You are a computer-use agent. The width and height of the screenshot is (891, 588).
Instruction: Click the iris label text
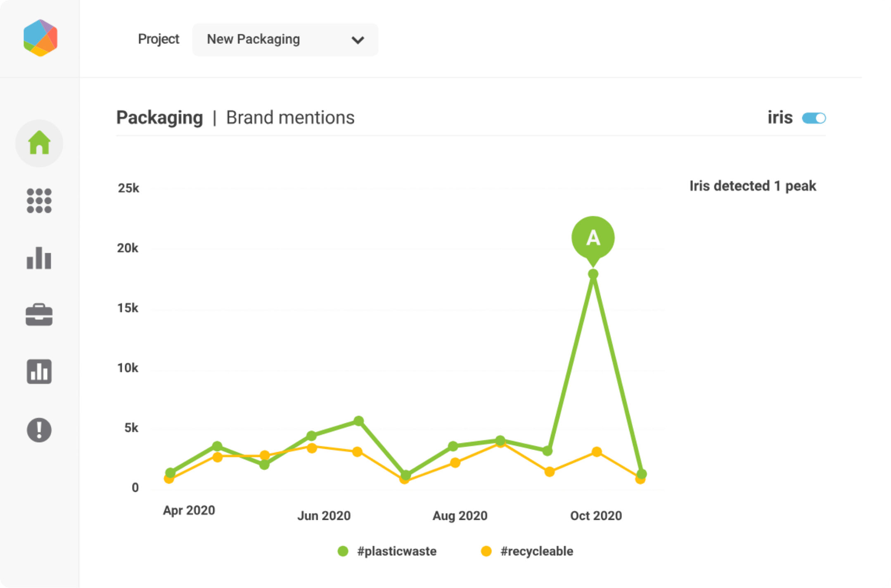coord(780,118)
